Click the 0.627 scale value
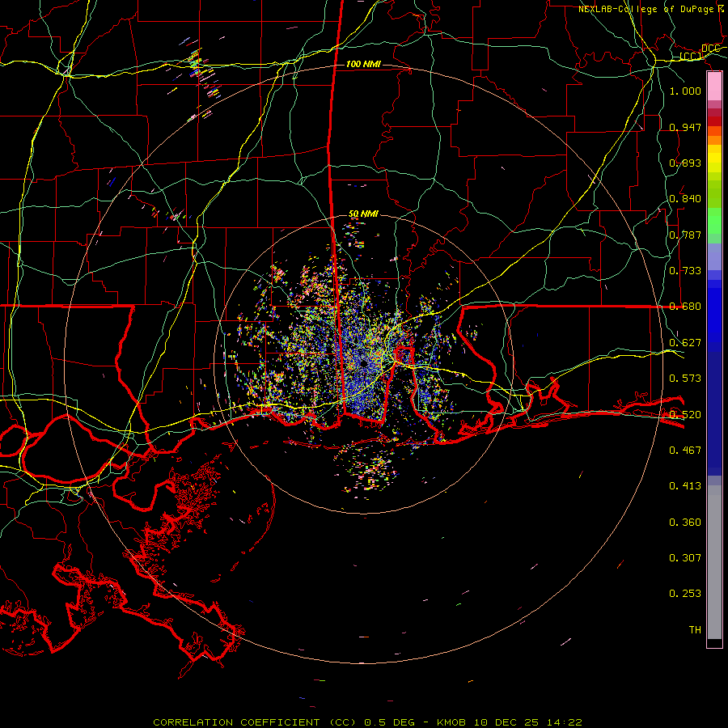The height and width of the screenshot is (728, 728). 685,343
